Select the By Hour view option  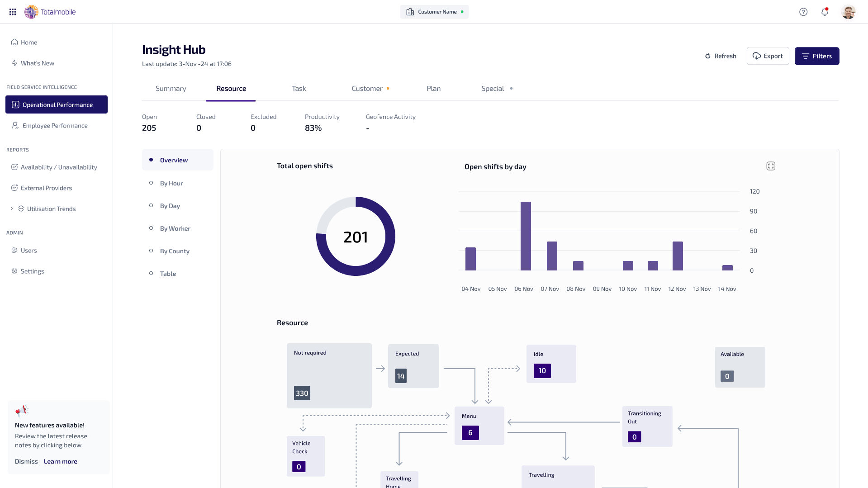point(171,183)
